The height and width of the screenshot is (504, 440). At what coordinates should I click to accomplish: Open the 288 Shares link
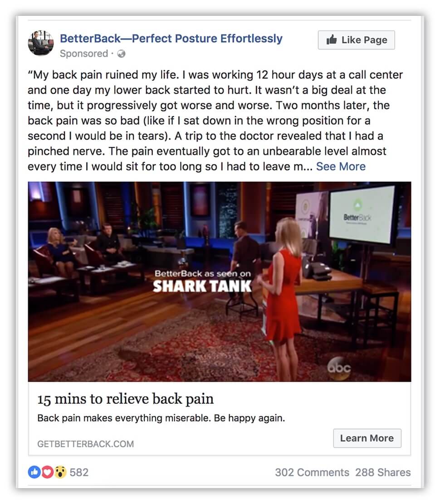[x=383, y=472]
